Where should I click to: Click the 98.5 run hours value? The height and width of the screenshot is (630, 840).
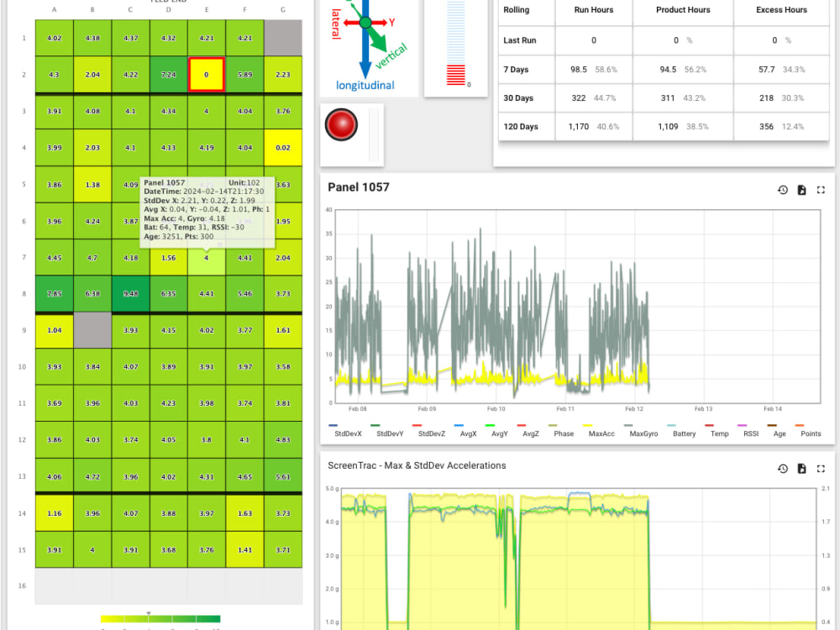(x=579, y=69)
